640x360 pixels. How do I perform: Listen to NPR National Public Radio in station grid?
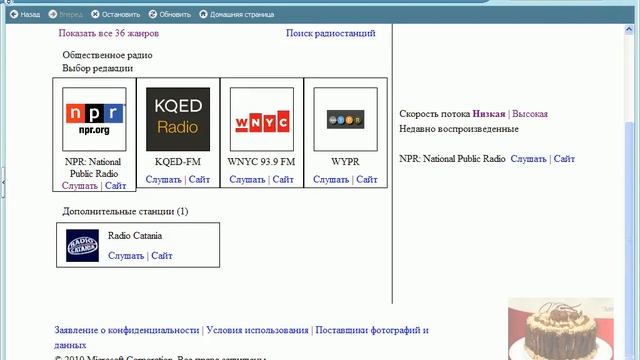point(80,186)
